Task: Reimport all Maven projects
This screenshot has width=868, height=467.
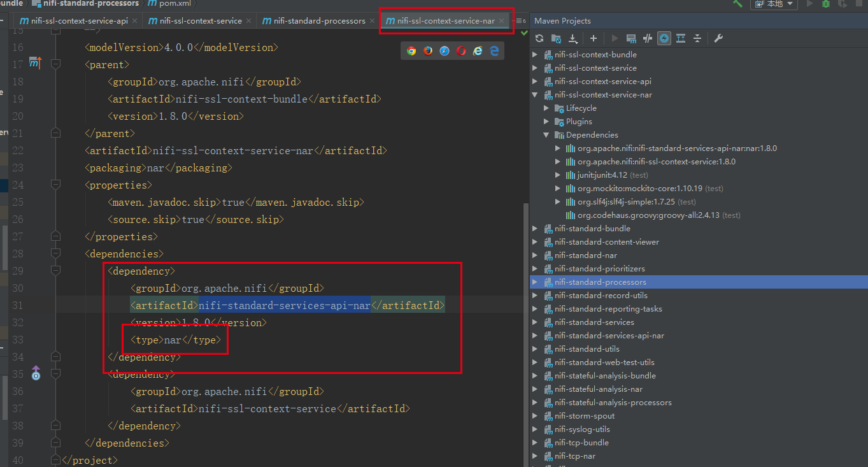Action: coord(539,38)
